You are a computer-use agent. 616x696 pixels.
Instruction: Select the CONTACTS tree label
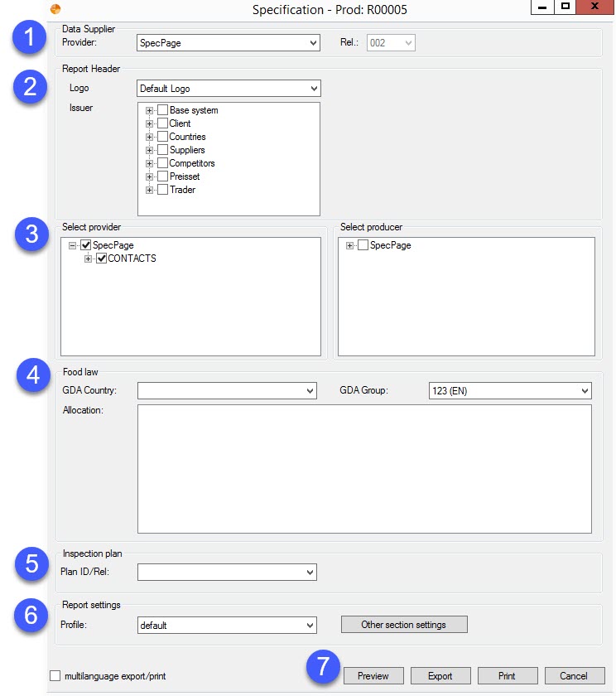point(132,259)
